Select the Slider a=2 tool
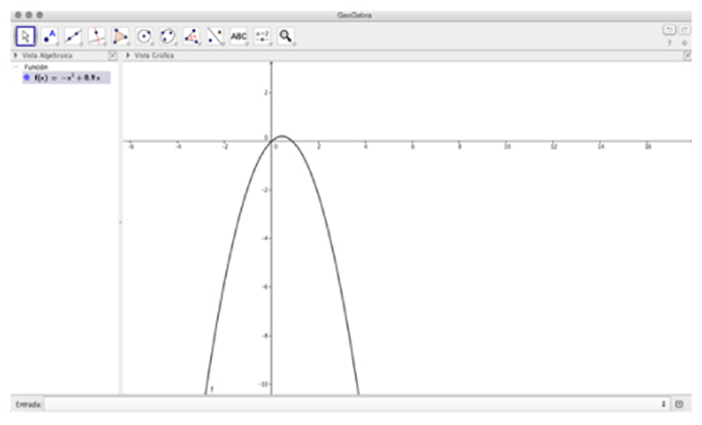Image resolution: width=702 pixels, height=425 pixels. pos(262,36)
